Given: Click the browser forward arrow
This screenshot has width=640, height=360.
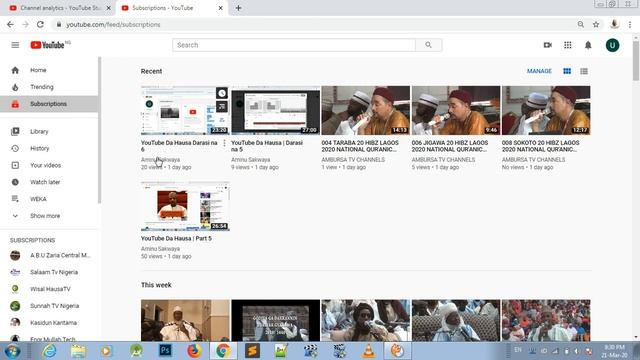Looking at the screenshot, I should [x=25, y=24].
